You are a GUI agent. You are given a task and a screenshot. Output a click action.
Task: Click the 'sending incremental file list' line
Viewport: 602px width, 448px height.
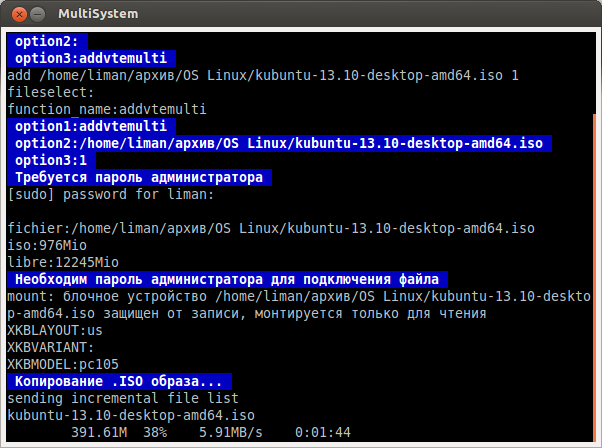tap(123, 398)
